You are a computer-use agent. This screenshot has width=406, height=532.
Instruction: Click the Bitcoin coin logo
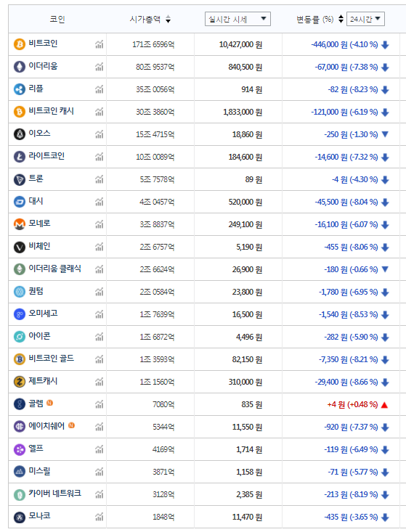[x=20, y=44]
